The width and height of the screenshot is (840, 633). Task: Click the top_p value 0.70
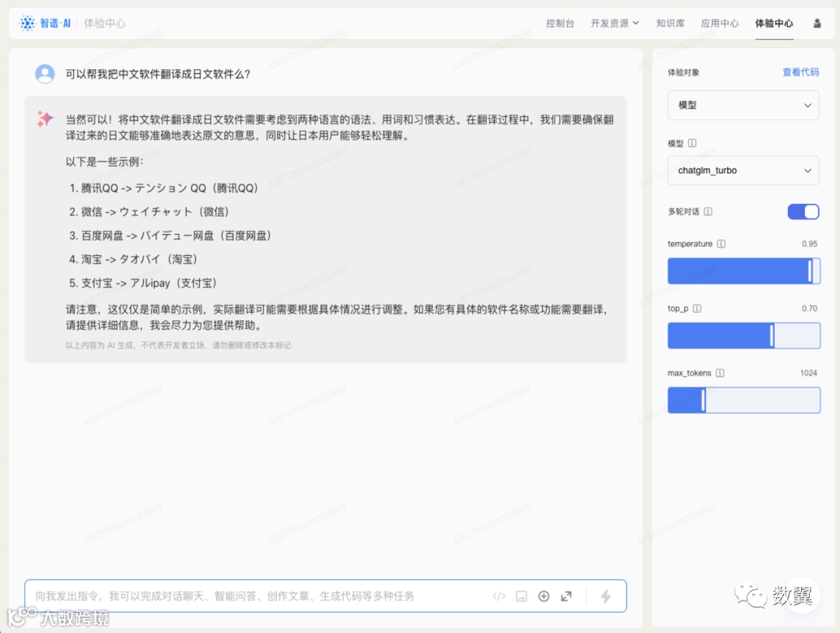810,309
